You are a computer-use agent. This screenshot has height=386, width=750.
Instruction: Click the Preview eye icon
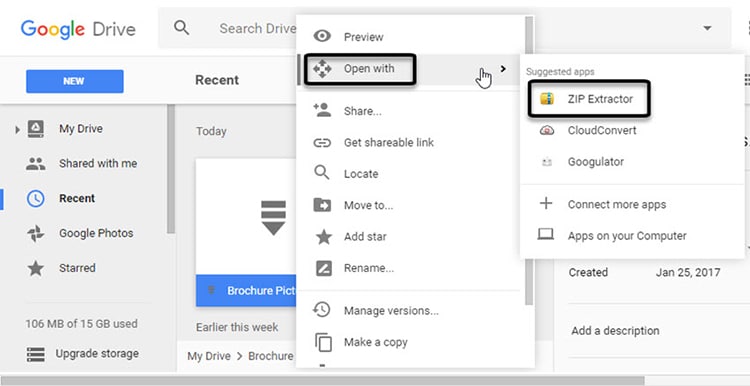coord(322,36)
